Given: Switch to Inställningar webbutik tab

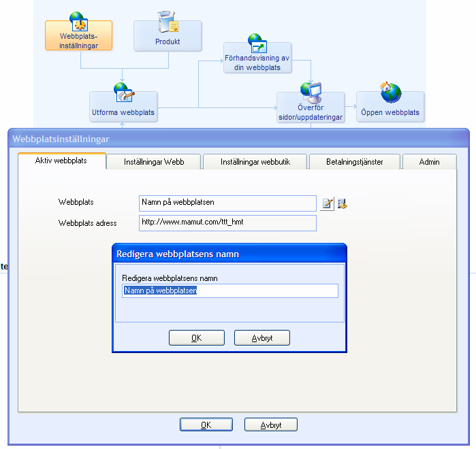Looking at the screenshot, I should [x=255, y=162].
